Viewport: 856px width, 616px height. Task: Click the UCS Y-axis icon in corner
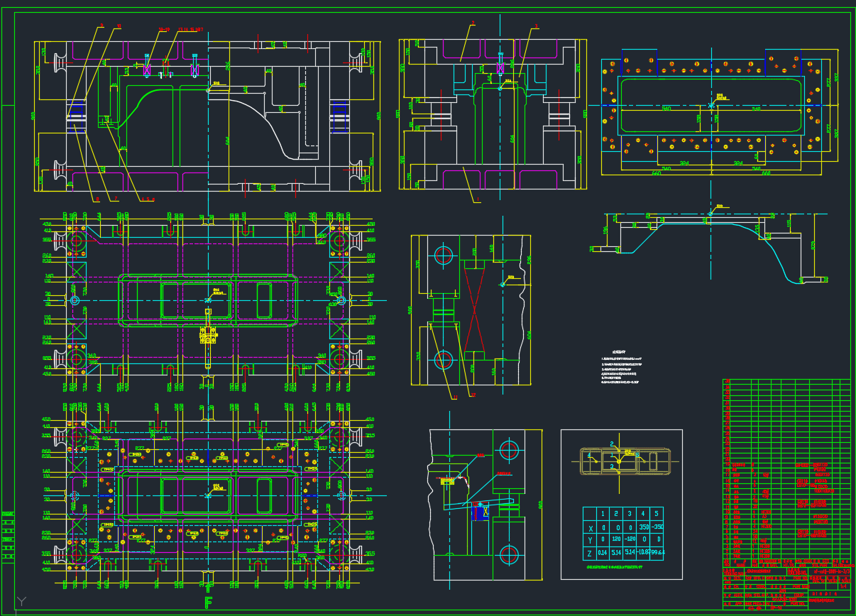pos(22,601)
